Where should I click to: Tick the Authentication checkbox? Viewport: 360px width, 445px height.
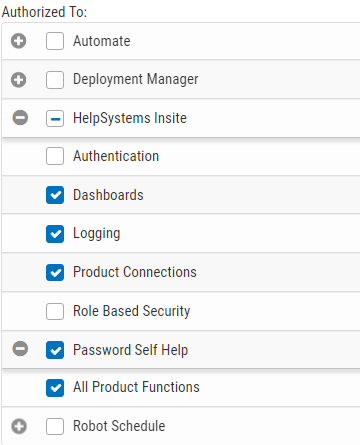pyautogui.click(x=55, y=156)
